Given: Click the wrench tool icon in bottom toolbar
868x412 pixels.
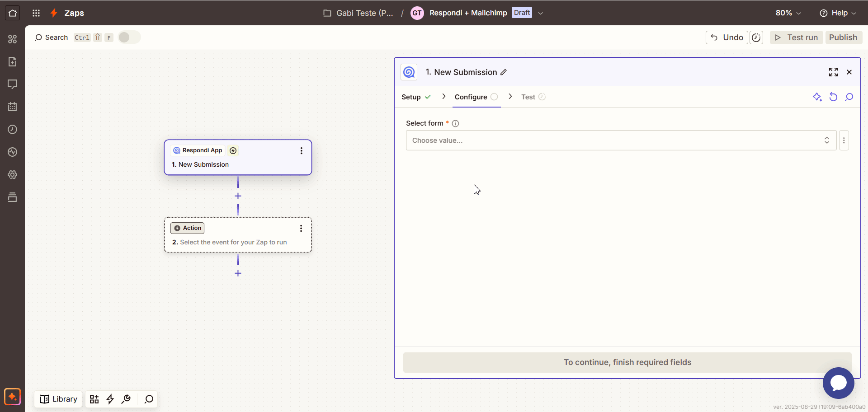Looking at the screenshot, I should [x=126, y=399].
